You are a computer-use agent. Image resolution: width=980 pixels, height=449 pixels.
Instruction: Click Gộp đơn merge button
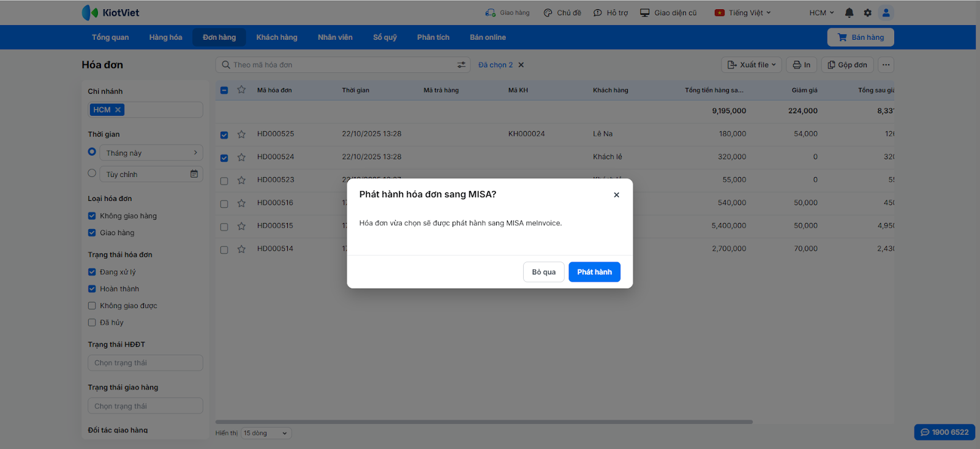click(847, 65)
